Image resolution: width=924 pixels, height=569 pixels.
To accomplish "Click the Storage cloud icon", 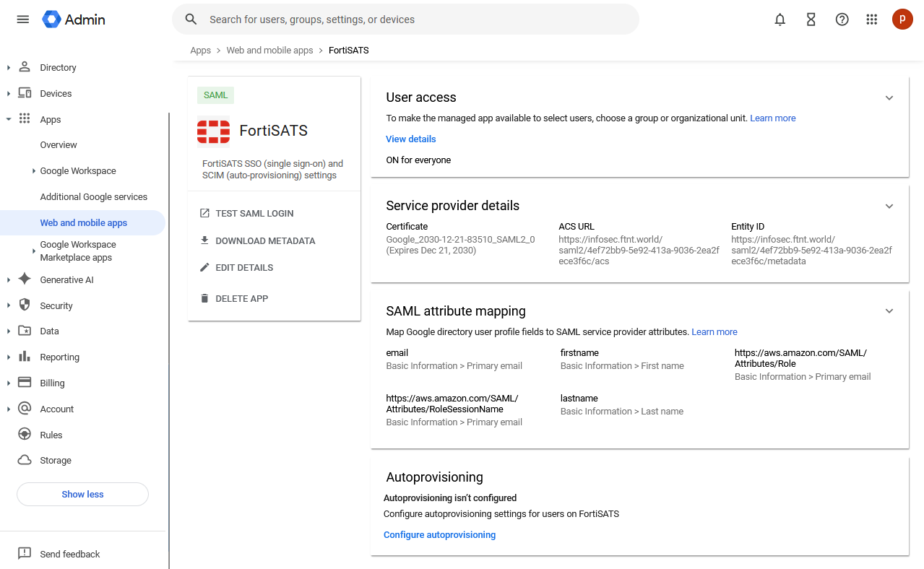I will point(25,460).
